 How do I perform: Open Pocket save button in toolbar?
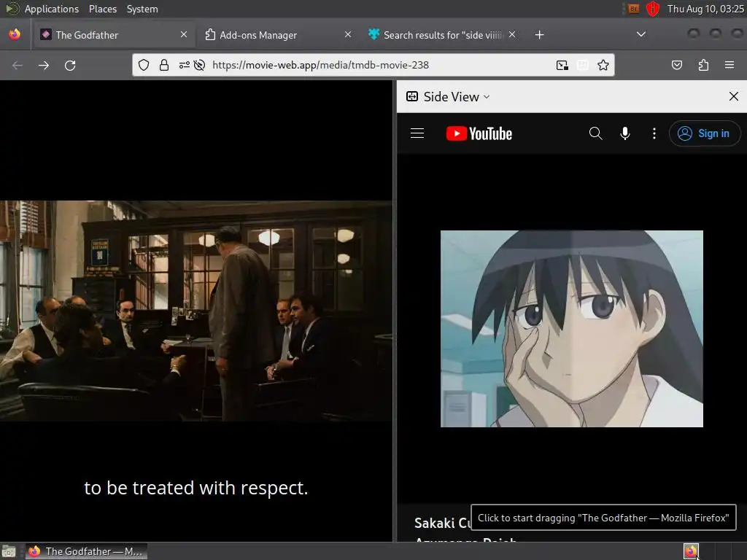point(676,65)
